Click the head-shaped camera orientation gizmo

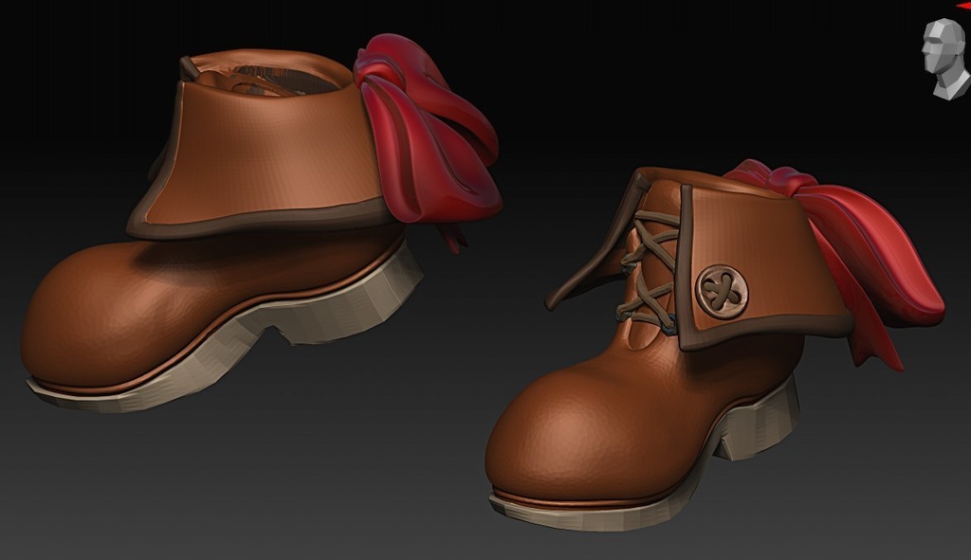(945, 58)
